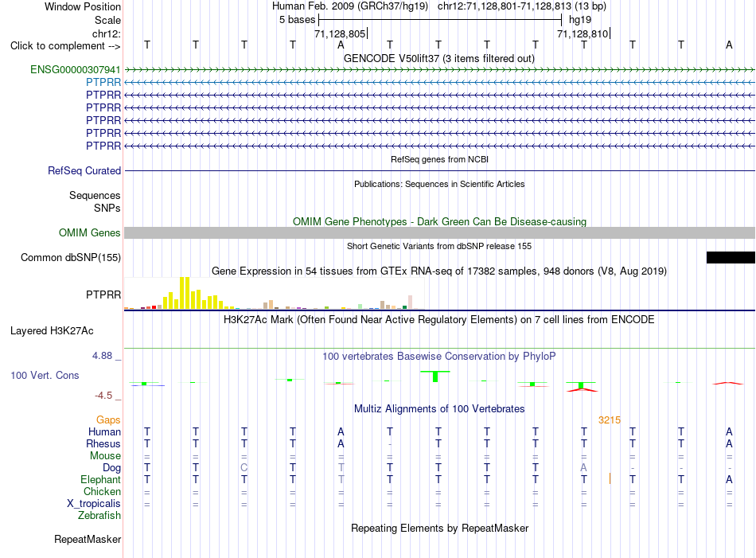Click the faded 'C' base in the Dog row
756x558 pixels.
coord(244,468)
